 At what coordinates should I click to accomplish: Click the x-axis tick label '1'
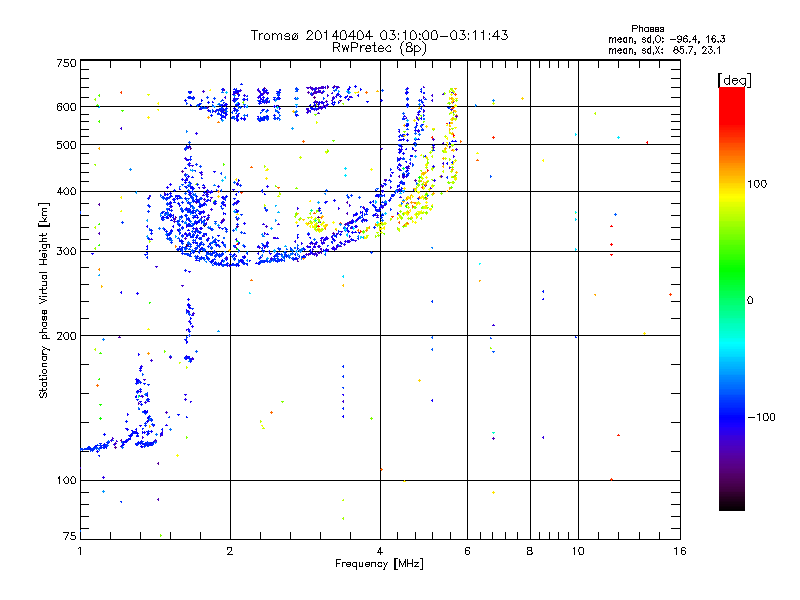tap(80, 551)
